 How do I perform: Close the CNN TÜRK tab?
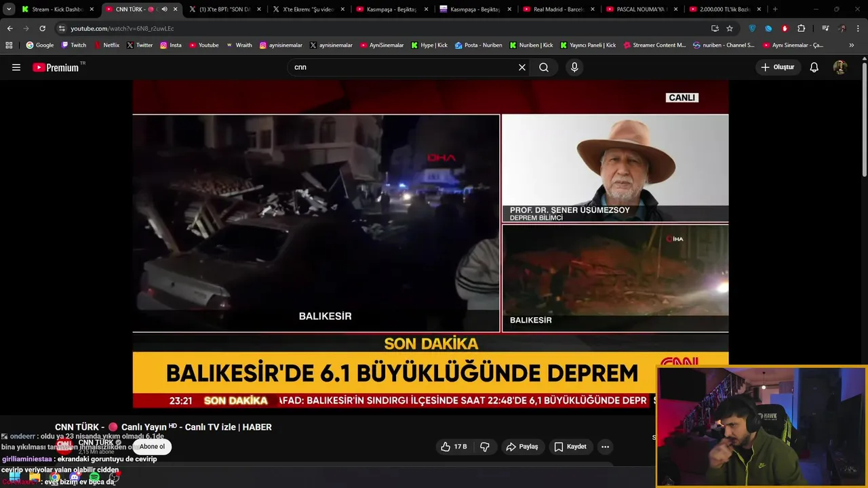pos(175,9)
